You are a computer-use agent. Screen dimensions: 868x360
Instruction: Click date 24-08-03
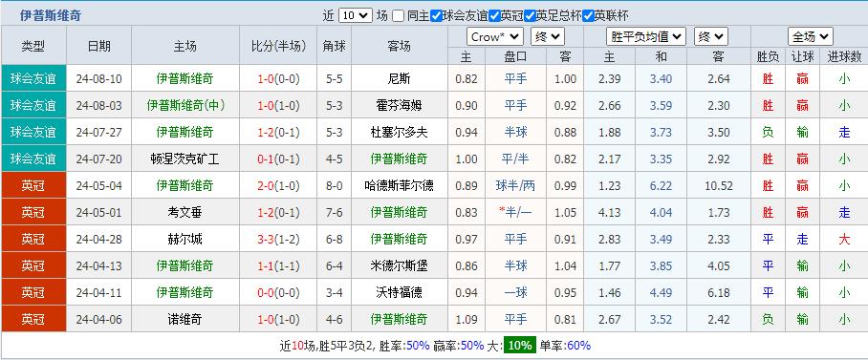pos(99,105)
